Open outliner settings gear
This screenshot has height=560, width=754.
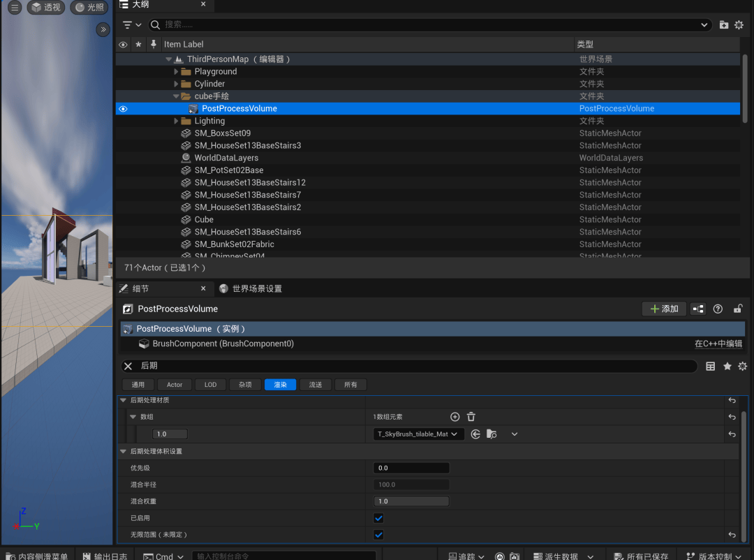pos(739,24)
